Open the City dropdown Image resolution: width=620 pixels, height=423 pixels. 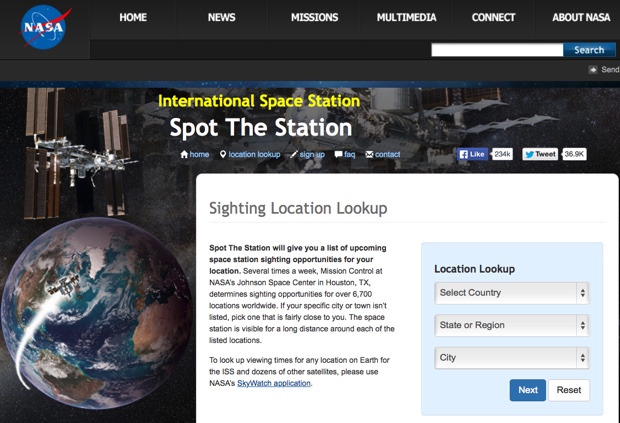(512, 358)
